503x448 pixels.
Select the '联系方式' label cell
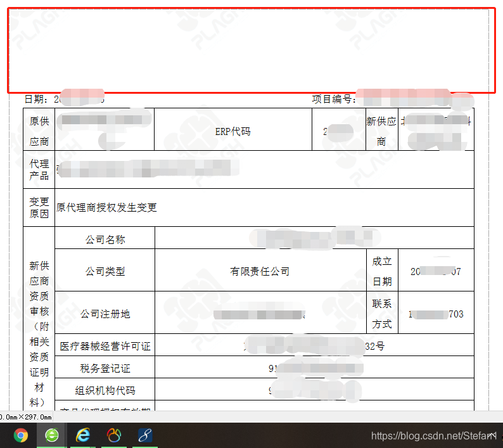click(x=382, y=312)
